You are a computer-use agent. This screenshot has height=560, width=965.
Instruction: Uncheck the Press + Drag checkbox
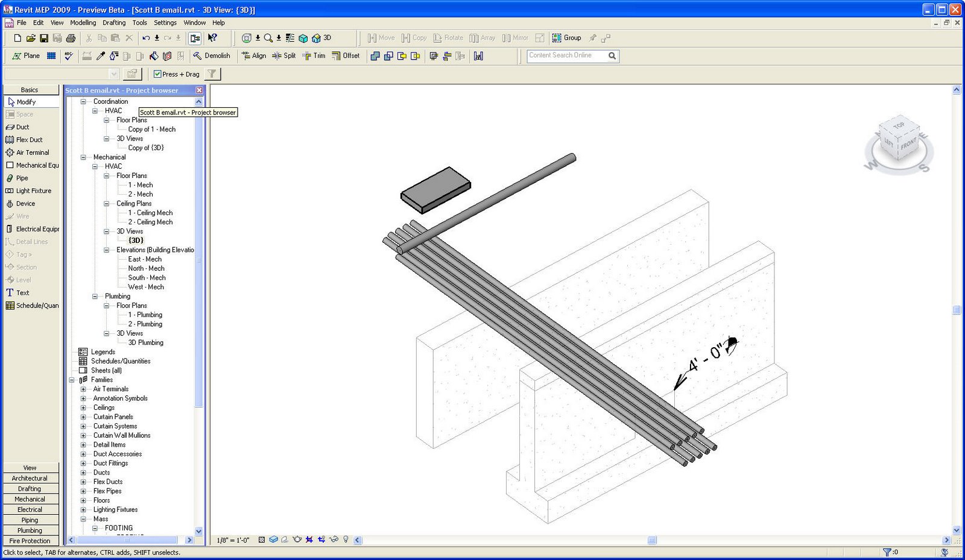point(157,74)
